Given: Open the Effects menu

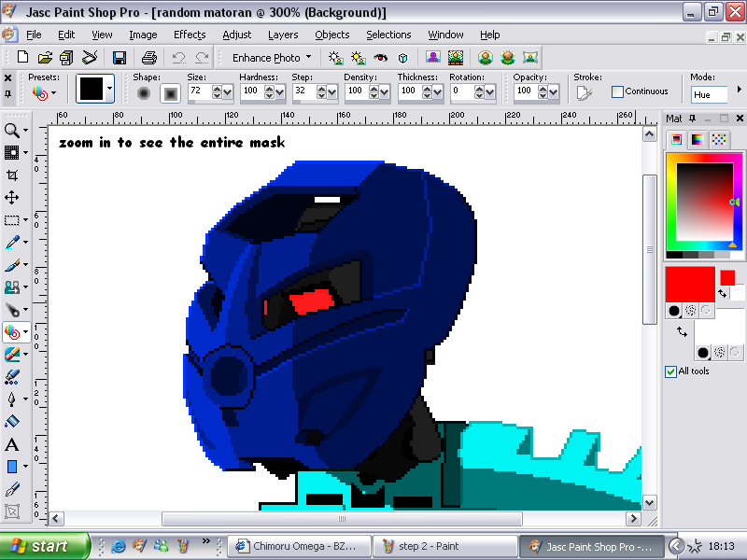Looking at the screenshot, I should (x=190, y=35).
